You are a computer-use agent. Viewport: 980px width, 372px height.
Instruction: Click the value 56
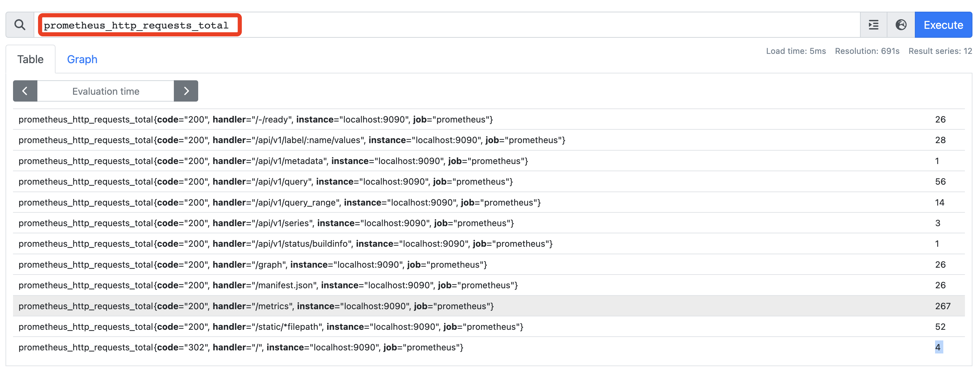click(x=941, y=182)
